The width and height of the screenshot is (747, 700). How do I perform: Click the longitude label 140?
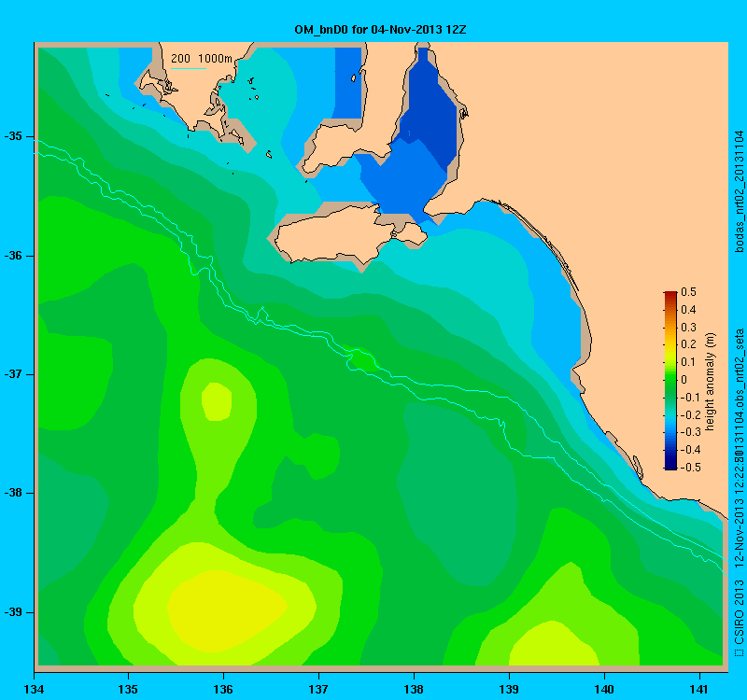[604, 690]
